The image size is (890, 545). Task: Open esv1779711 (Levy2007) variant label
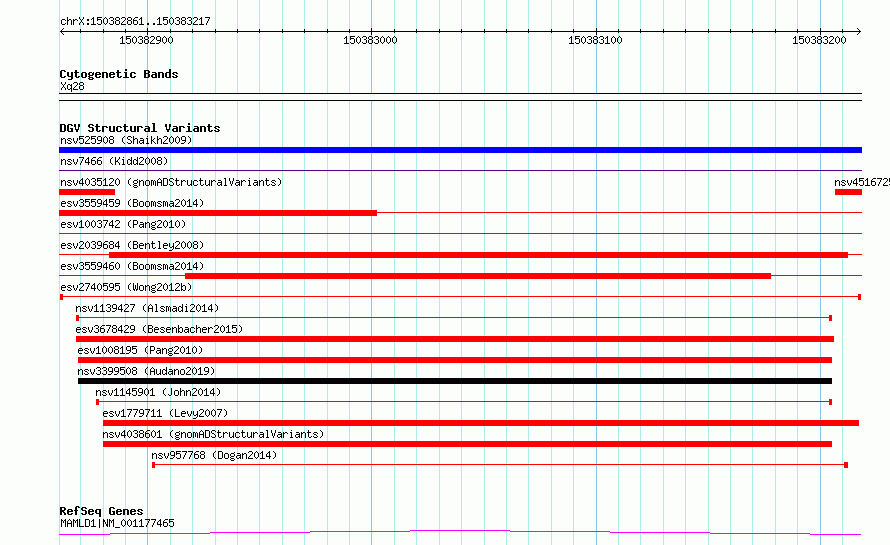pos(165,413)
